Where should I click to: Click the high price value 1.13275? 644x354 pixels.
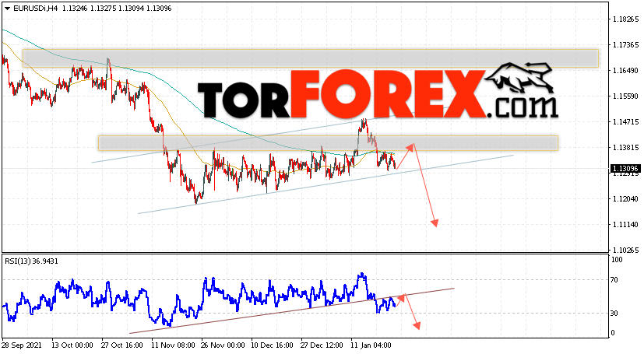pos(103,9)
